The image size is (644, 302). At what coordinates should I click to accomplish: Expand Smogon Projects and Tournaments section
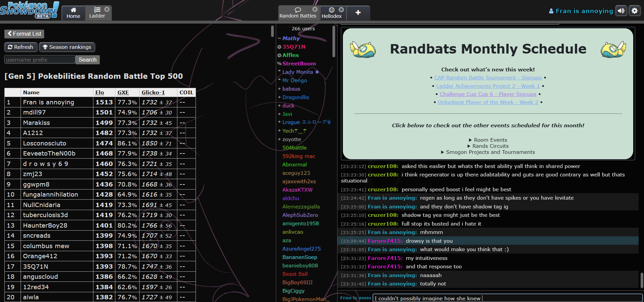point(488,152)
